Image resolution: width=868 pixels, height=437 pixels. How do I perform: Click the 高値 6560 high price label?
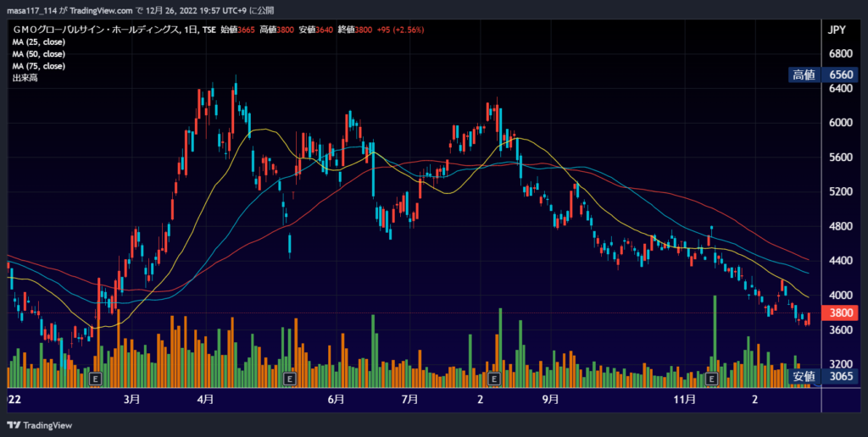point(824,75)
